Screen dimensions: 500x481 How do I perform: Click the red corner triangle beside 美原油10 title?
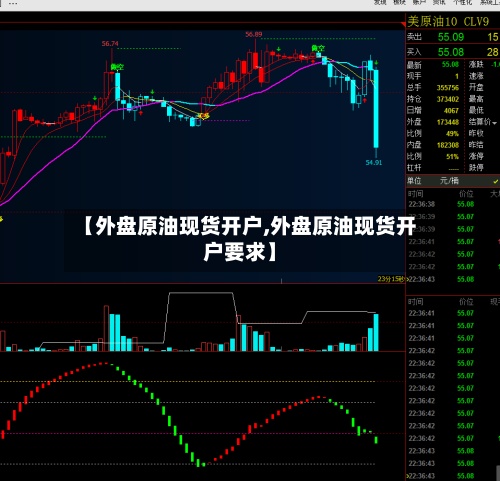(403, 24)
